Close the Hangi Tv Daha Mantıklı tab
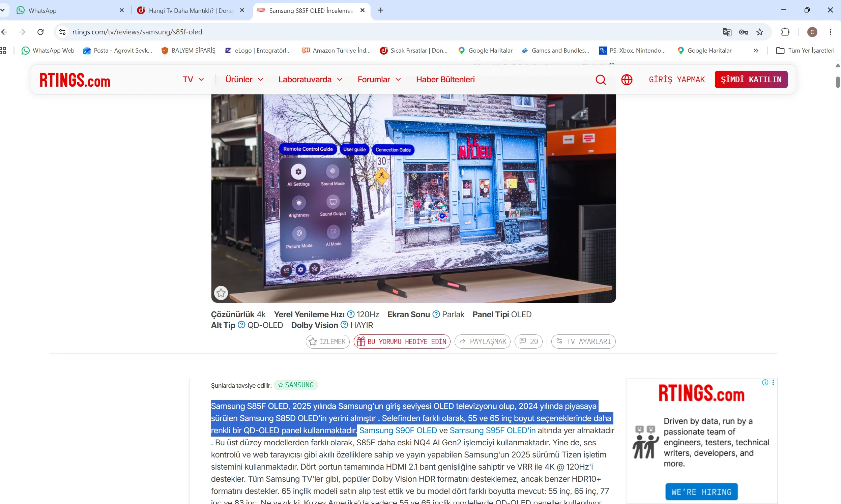841x504 pixels. point(242,10)
